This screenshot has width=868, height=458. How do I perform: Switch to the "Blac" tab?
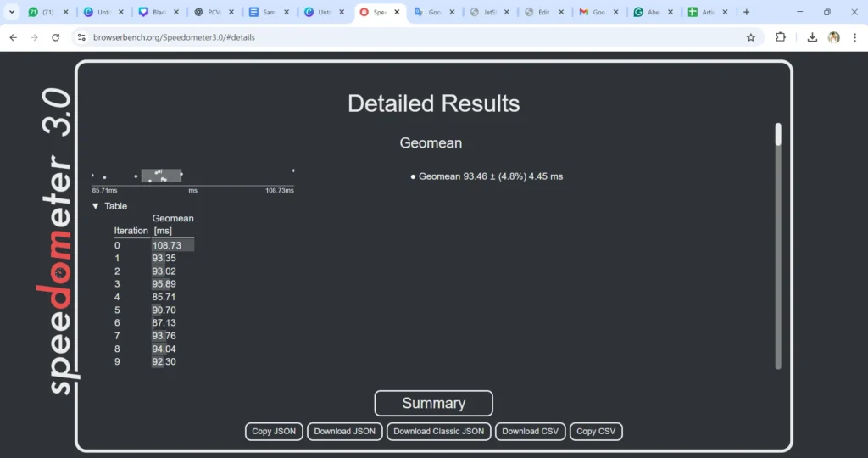[x=159, y=12]
